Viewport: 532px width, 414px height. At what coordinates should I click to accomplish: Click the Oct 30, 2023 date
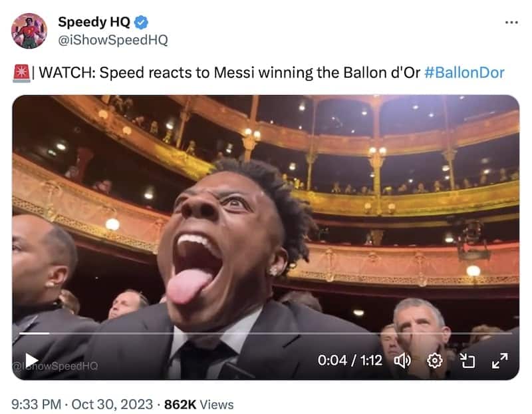point(112,405)
